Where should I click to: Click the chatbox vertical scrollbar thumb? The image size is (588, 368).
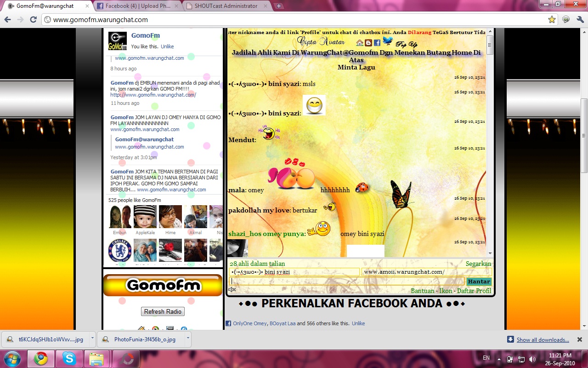pos(490,45)
